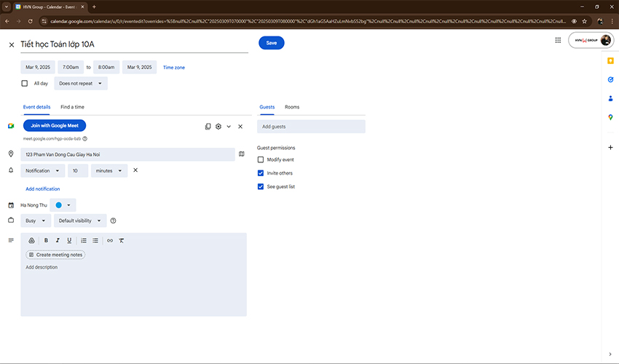Select the Rooms tab
This screenshot has height=364, width=619.
point(292,107)
